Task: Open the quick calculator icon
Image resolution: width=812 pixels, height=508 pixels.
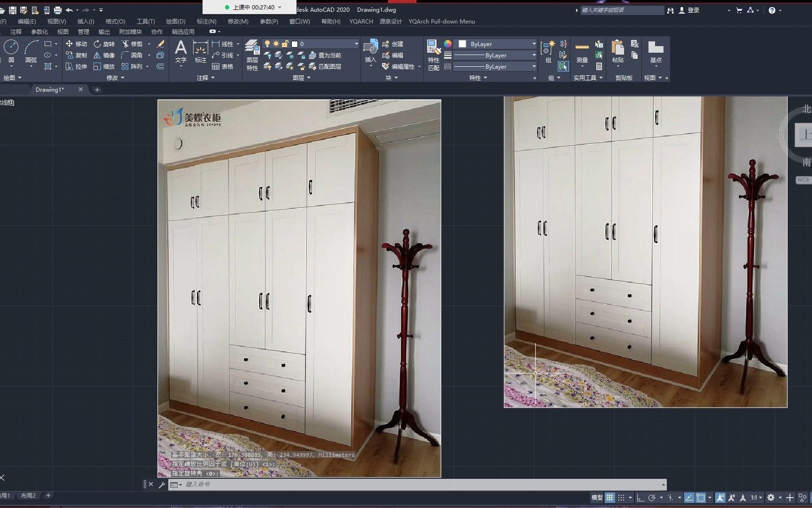Action: [599, 66]
